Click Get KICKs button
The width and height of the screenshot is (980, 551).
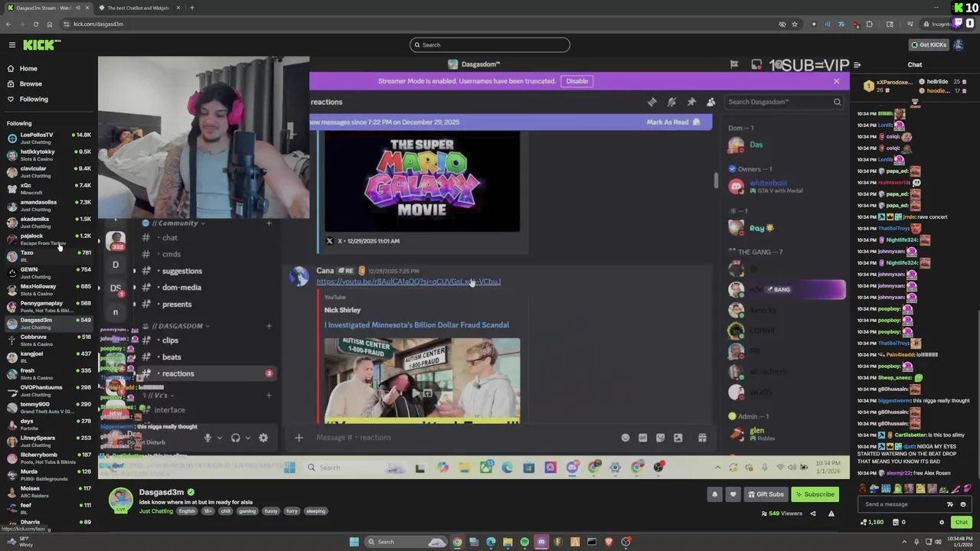coord(928,45)
